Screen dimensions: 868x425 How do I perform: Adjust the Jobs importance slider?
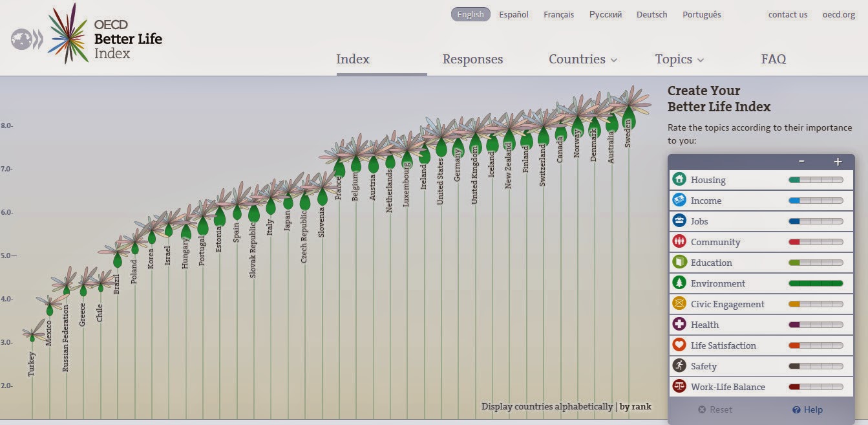point(816,221)
